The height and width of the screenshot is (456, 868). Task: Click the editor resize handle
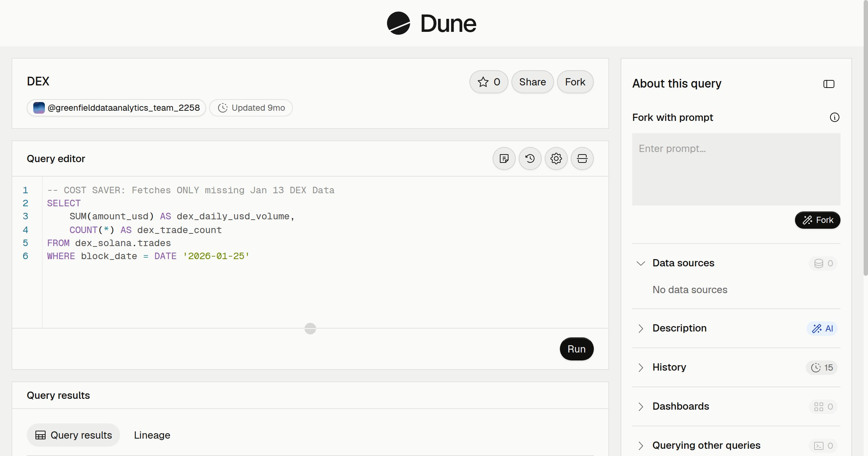pos(310,328)
